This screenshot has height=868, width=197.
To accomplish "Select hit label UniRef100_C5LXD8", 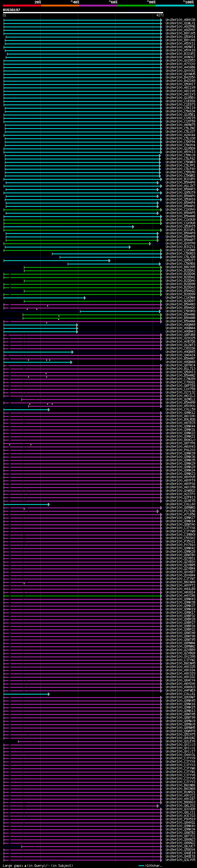I will pos(180,257).
